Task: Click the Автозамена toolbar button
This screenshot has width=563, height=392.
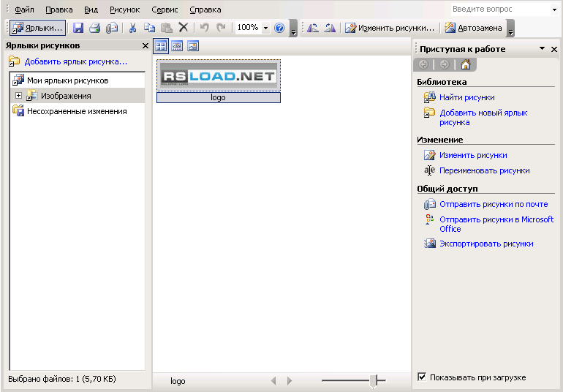Action: pyautogui.click(x=473, y=28)
